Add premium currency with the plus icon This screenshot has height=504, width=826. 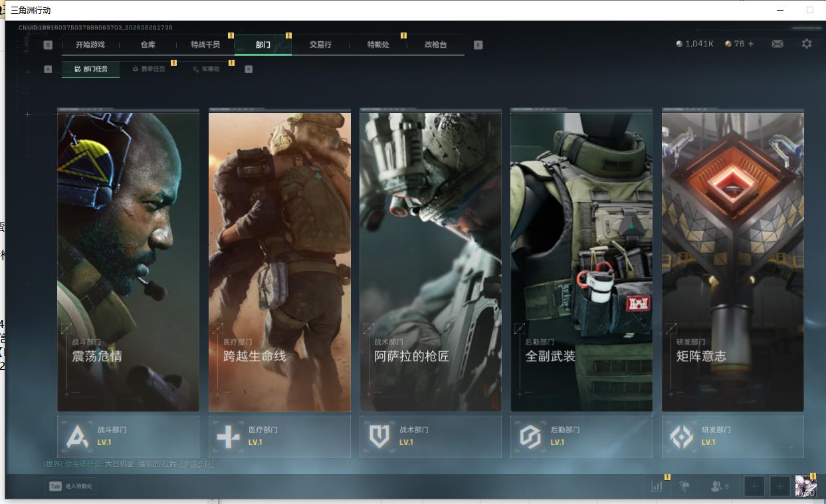click(x=751, y=44)
